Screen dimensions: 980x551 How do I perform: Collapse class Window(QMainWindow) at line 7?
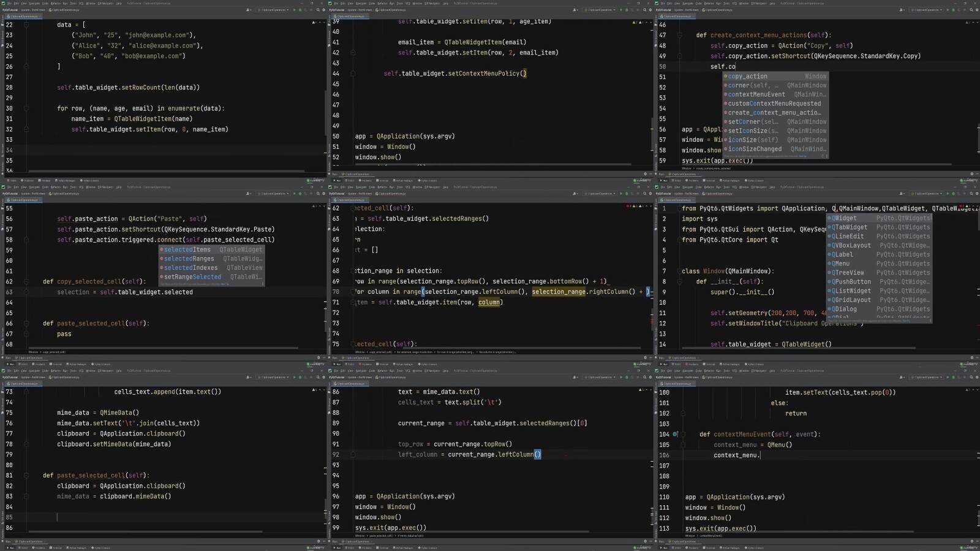click(680, 271)
